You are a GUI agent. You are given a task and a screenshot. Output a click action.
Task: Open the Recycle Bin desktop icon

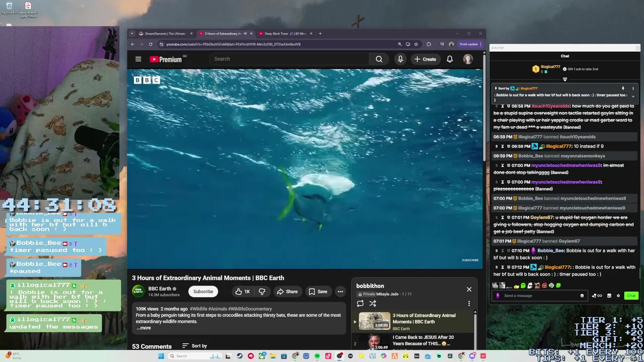[9, 8]
